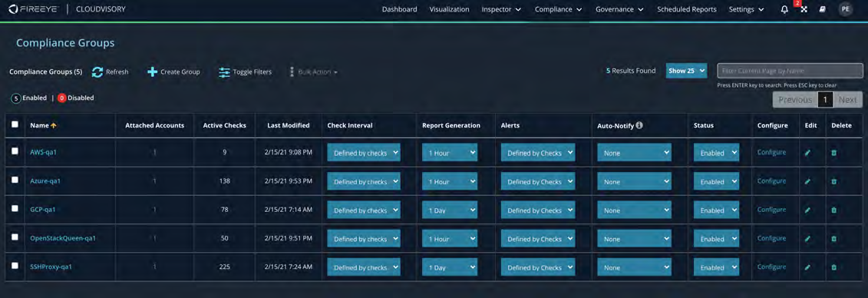Open the PE user avatar menu
Image resolution: width=868 pixels, height=298 pixels.
[x=845, y=9]
